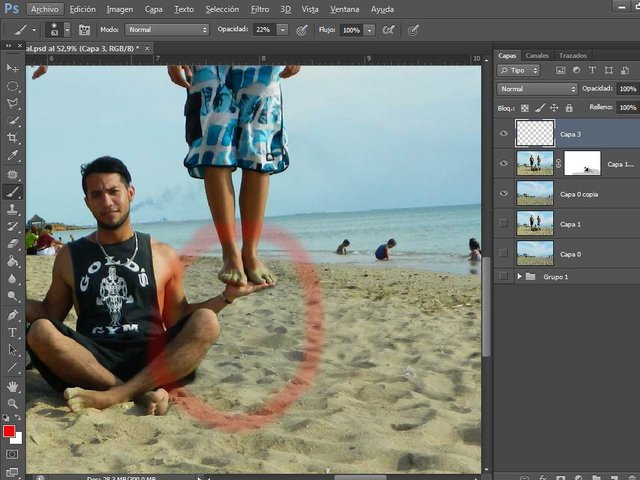Select the Capa 1 layer mask thumbnail
640x480 pixels.
click(582, 163)
